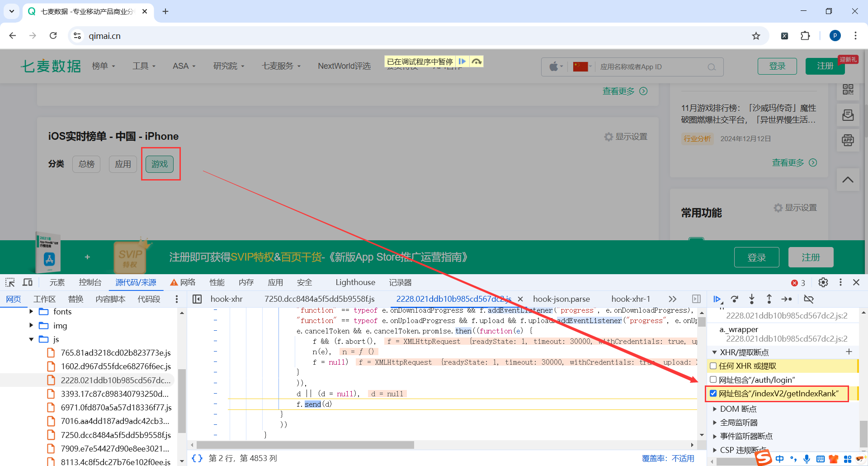Open the APP download sidebar icon

point(848,140)
